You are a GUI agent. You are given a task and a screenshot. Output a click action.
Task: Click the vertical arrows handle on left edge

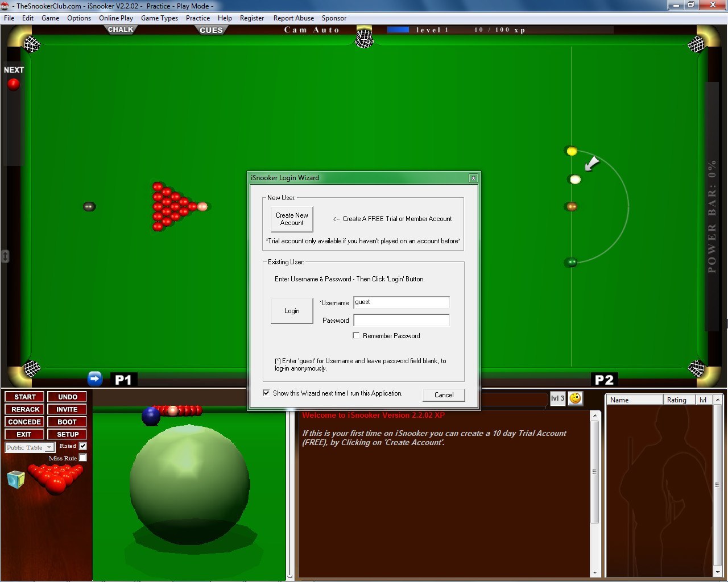(x=5, y=256)
